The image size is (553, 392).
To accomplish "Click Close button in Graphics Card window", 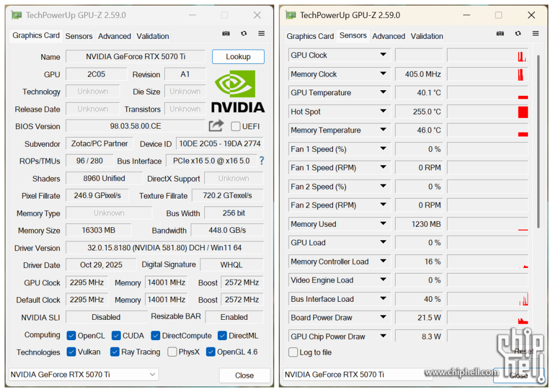I will [244, 376].
